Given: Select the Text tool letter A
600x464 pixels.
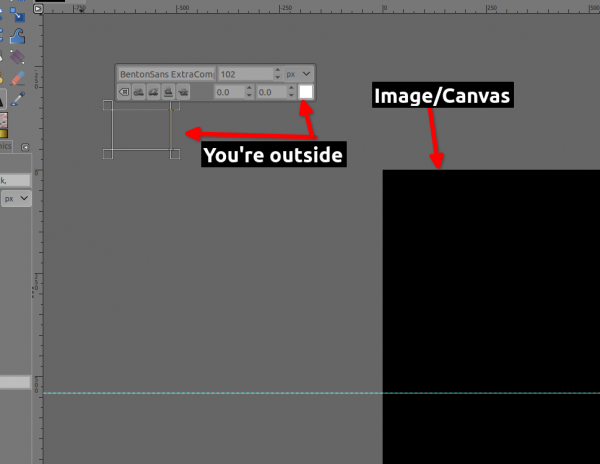Looking at the screenshot, I should pos(2,99).
